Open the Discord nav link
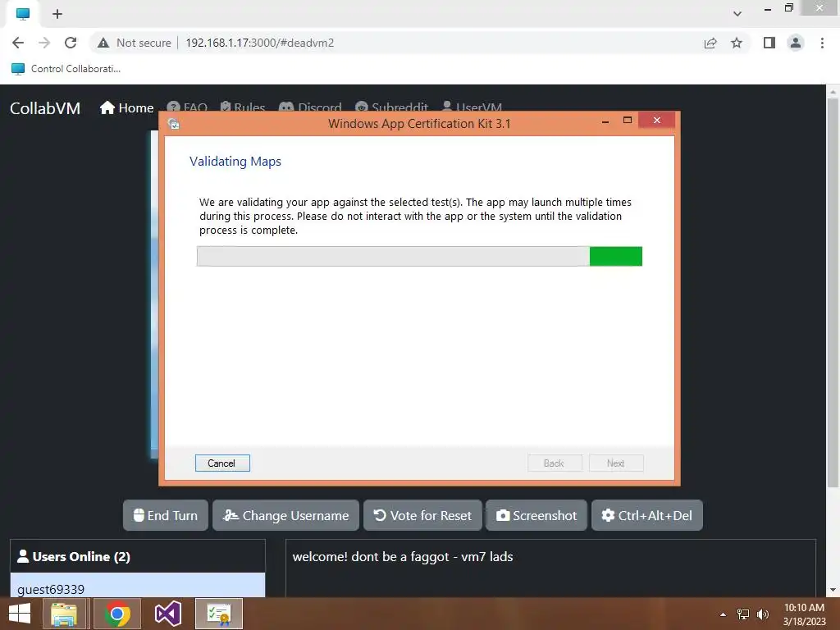840x630 pixels. (310, 107)
